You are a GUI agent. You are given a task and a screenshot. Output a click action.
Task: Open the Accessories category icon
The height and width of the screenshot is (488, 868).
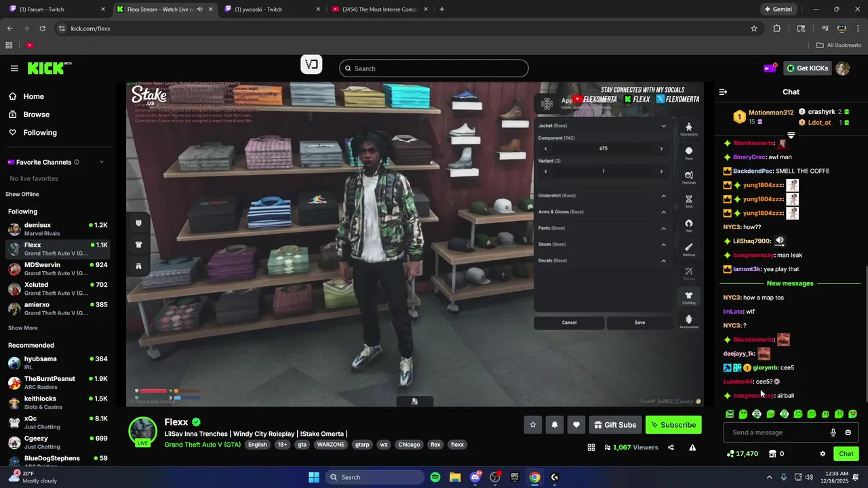(689, 321)
